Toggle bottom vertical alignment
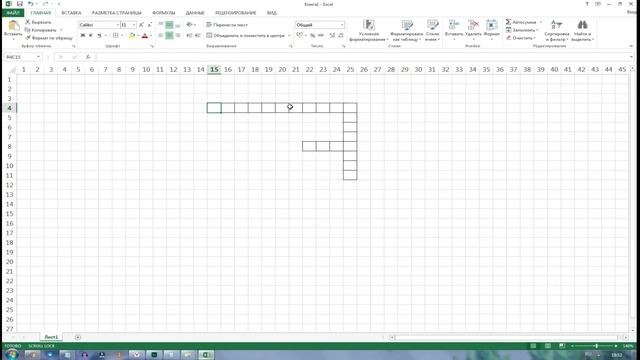640x360 pixels. tap(178, 25)
